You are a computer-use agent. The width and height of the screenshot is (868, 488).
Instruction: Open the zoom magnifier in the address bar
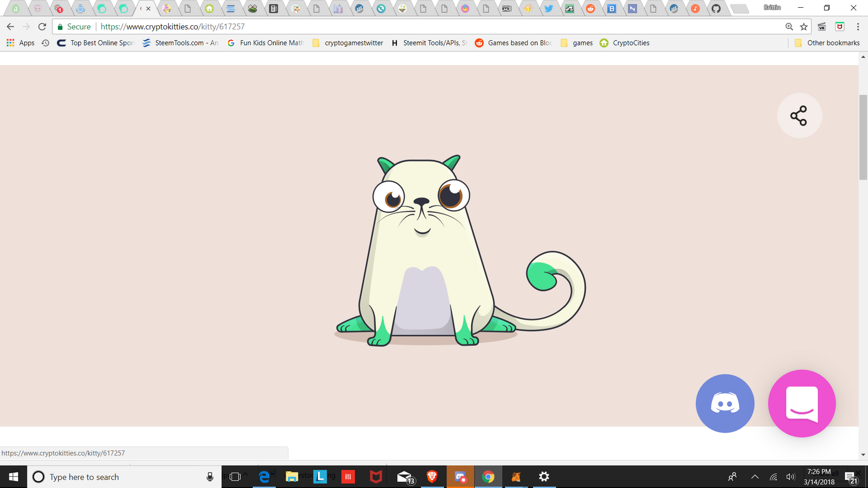(789, 26)
